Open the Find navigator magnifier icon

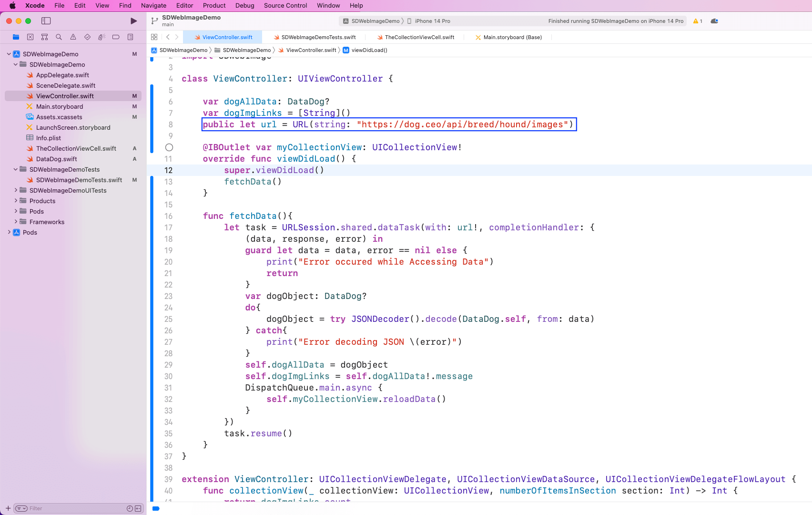coord(59,37)
